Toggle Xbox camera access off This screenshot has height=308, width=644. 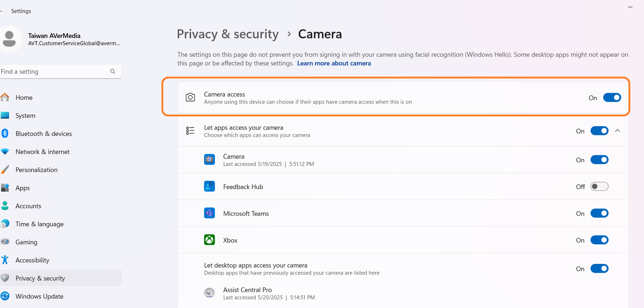coord(599,240)
